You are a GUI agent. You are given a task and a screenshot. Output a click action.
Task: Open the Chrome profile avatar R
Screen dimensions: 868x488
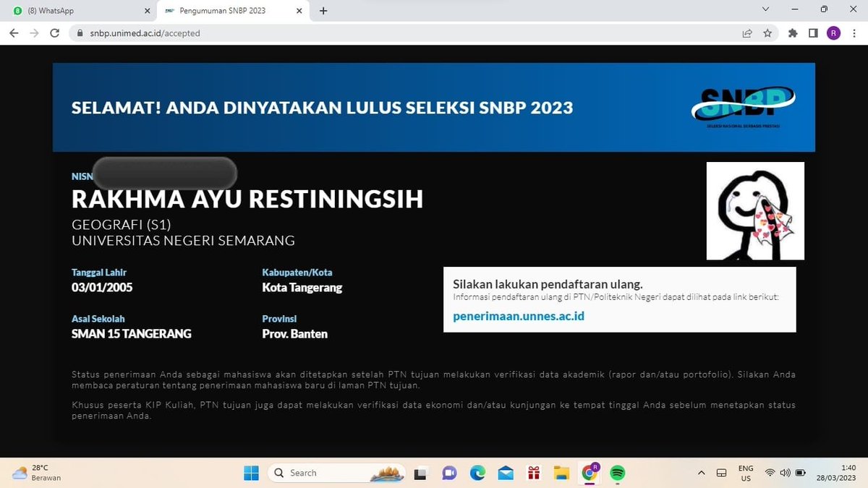click(833, 33)
